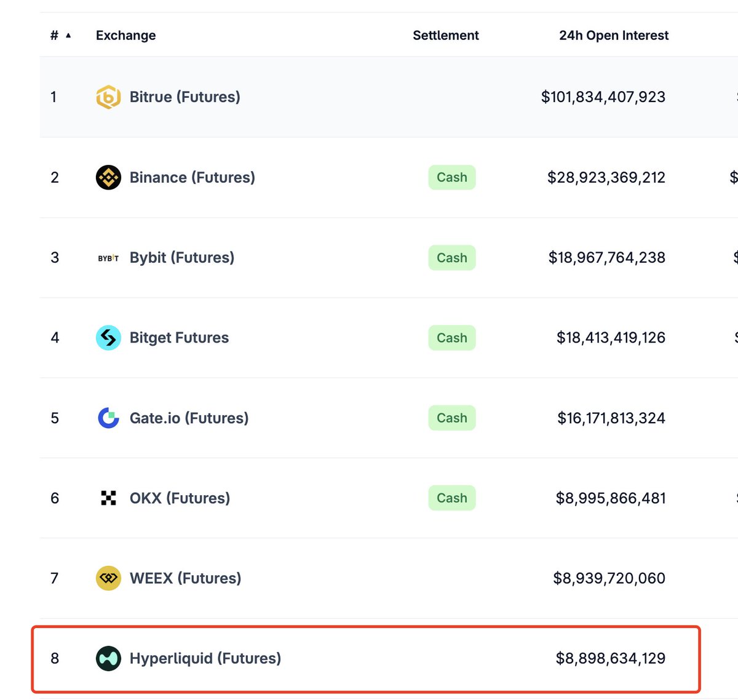Image resolution: width=738 pixels, height=700 pixels.
Task: Sort by rank using # arrow
Action: coord(61,36)
